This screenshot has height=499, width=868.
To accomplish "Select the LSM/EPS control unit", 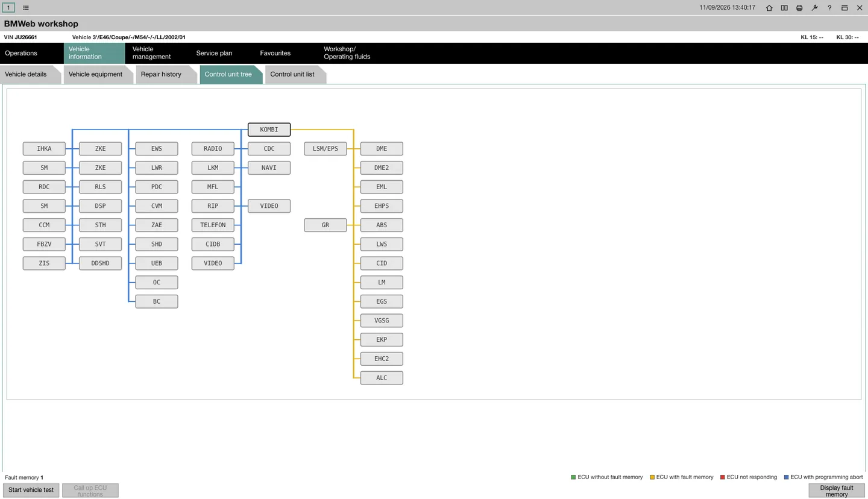I will (325, 149).
